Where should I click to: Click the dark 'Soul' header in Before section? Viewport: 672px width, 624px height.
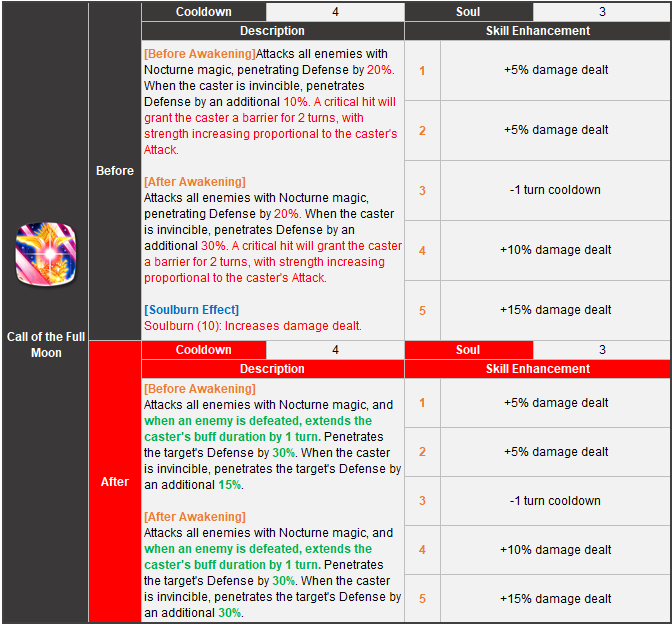pos(468,12)
